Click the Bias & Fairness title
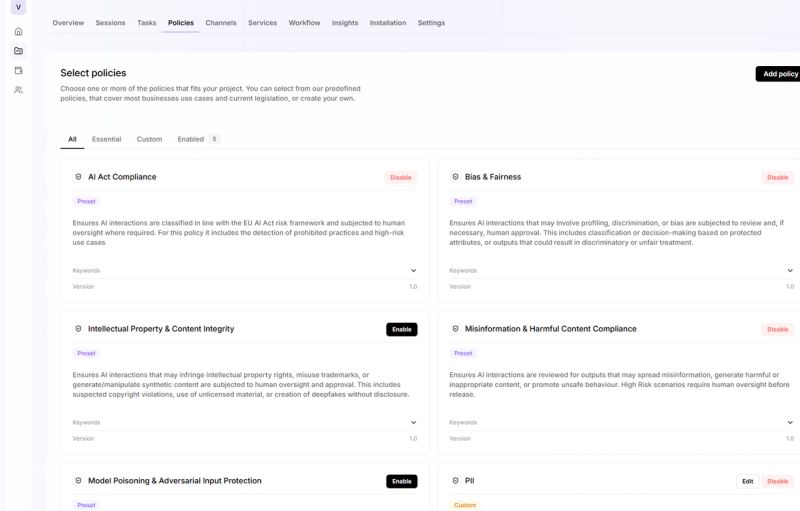The image size is (800, 511). coord(493,177)
